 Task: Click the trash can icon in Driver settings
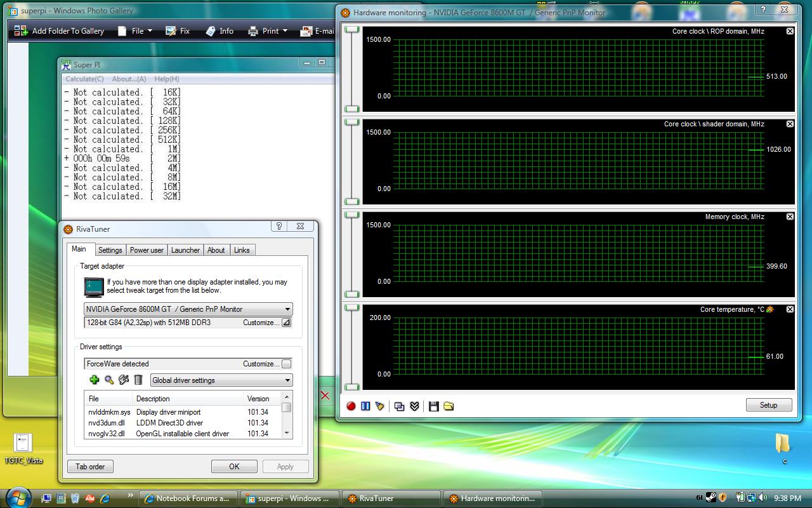(x=138, y=380)
